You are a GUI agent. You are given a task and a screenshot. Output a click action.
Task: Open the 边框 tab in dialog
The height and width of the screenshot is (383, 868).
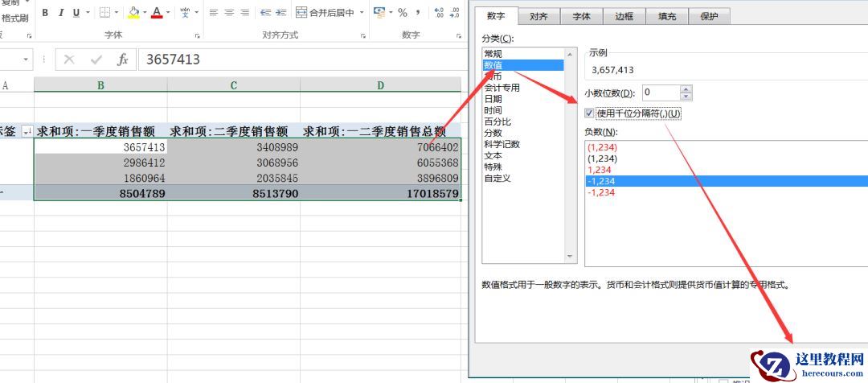tap(624, 17)
